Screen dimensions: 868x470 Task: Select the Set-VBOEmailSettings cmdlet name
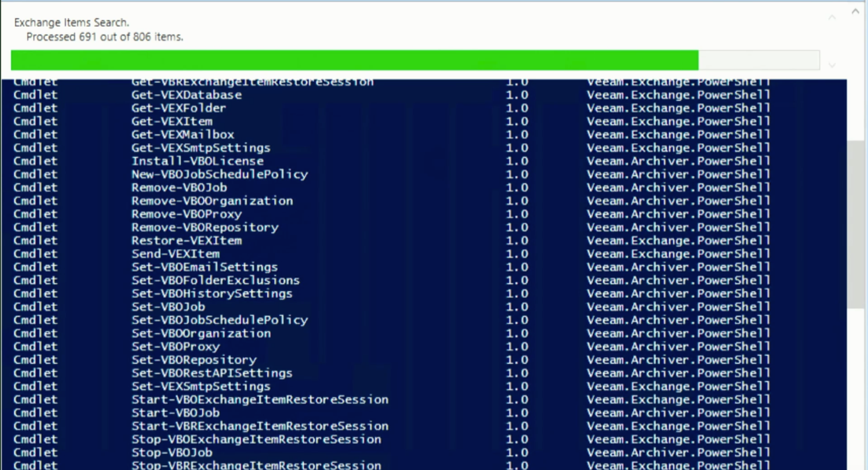[x=204, y=267]
